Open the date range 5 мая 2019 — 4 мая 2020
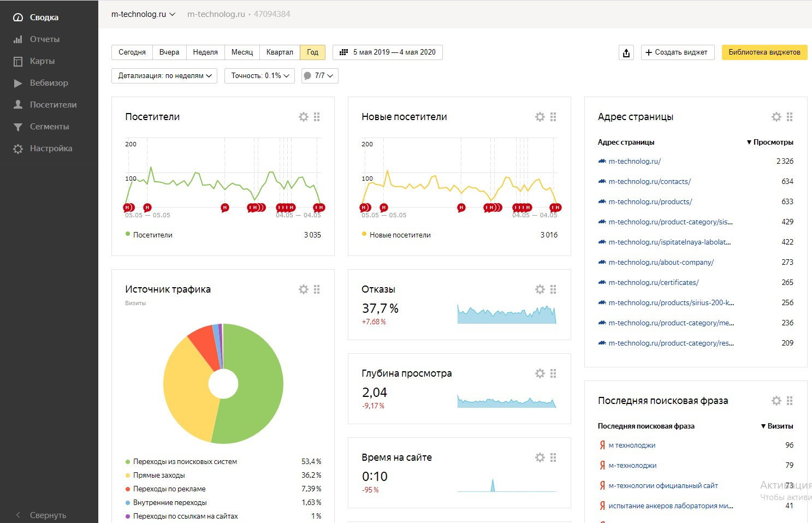The width and height of the screenshot is (812, 523). coord(388,52)
